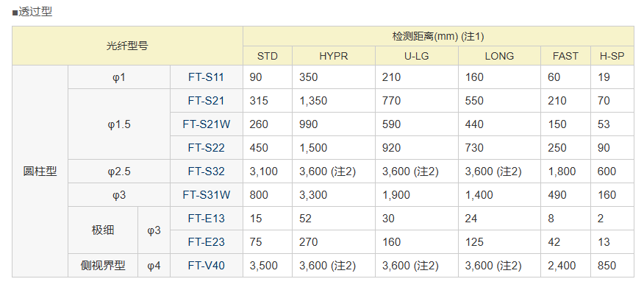Click the 圆柱型 category cell
Screen dimensions: 644x290
coord(40,171)
